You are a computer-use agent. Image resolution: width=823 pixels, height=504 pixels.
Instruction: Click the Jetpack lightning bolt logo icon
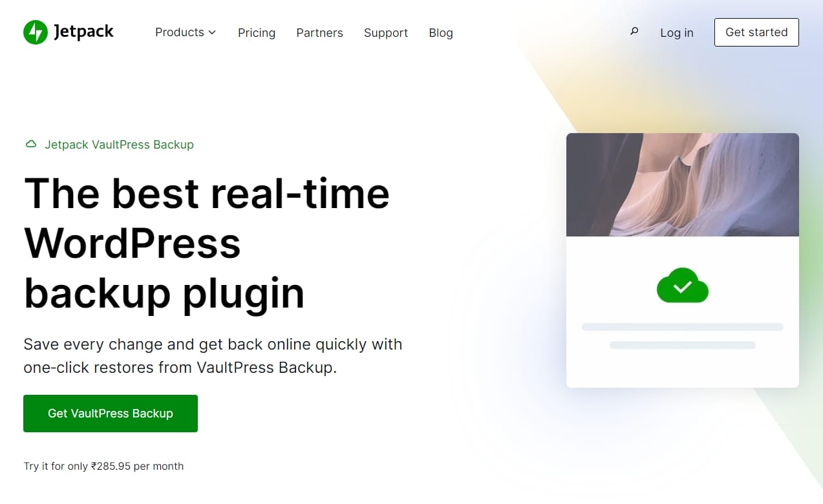click(x=35, y=32)
